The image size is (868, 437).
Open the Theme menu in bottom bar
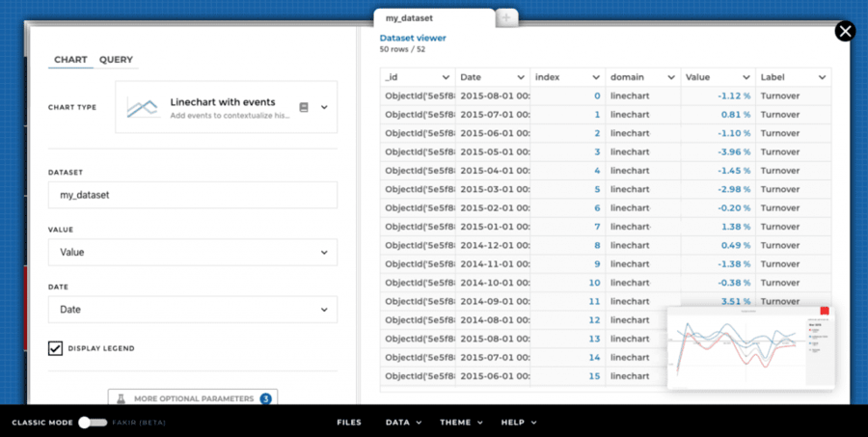[x=460, y=423]
